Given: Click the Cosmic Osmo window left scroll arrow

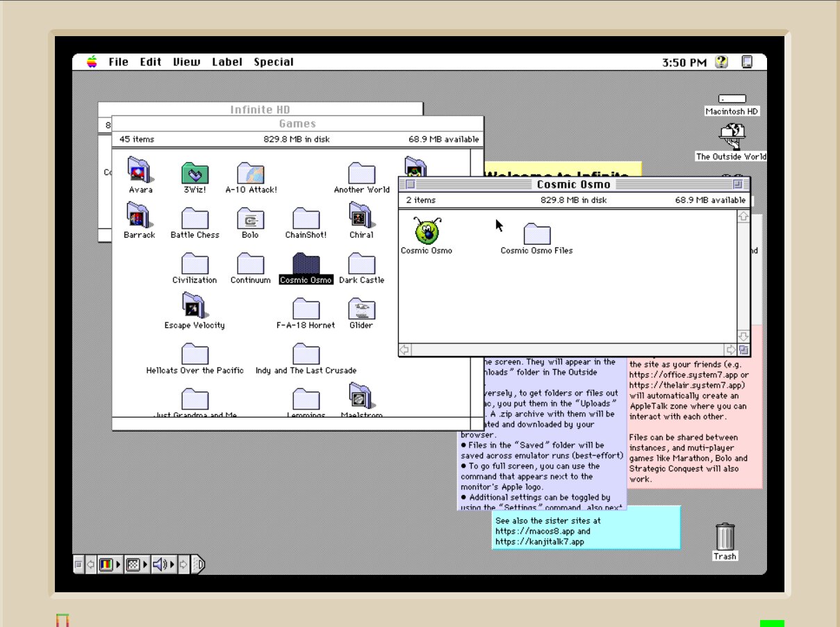Looking at the screenshot, I should tap(405, 350).
